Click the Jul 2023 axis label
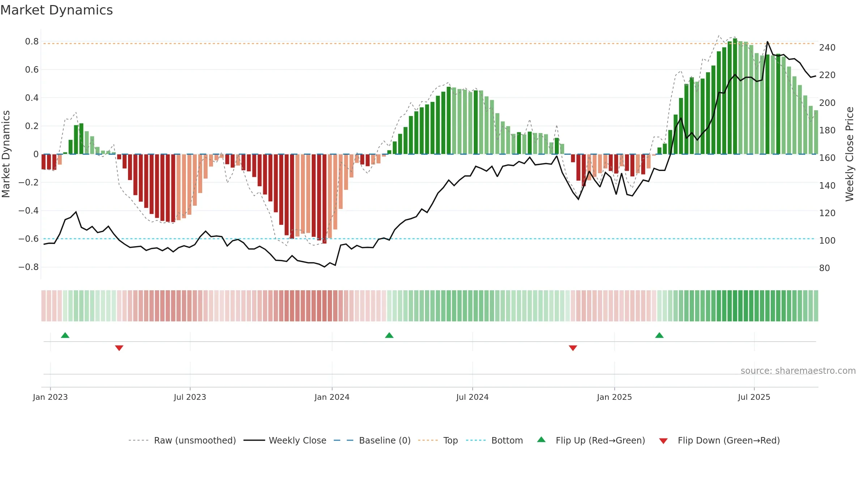The width and height of the screenshot is (868, 488). [190, 397]
